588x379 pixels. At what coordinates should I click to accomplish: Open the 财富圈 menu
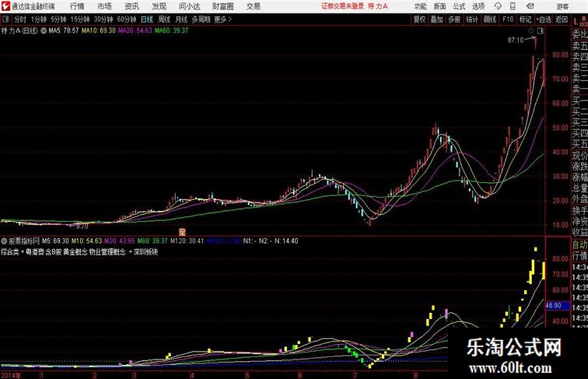coord(223,6)
